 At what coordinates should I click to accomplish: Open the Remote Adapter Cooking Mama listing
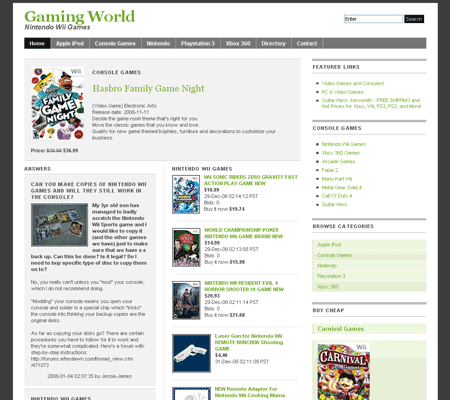250,392
